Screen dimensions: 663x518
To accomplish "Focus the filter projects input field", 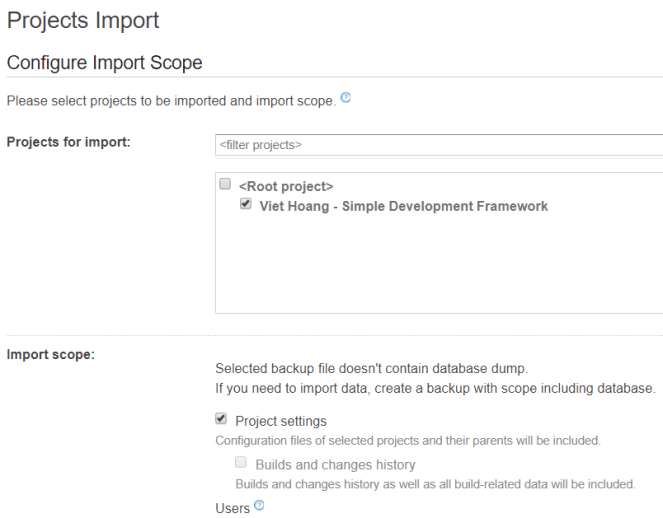I will tap(440, 145).
